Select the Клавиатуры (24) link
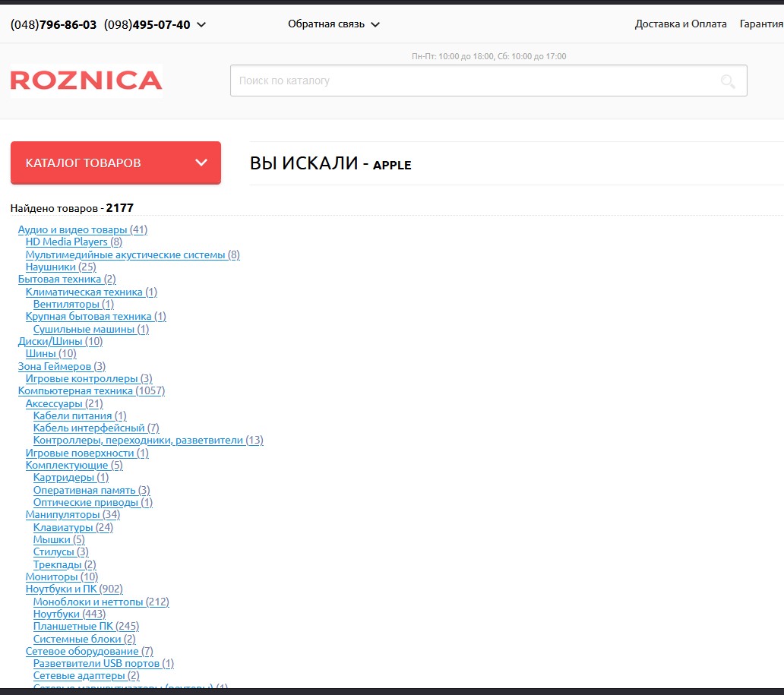The image size is (784, 695). tap(73, 527)
